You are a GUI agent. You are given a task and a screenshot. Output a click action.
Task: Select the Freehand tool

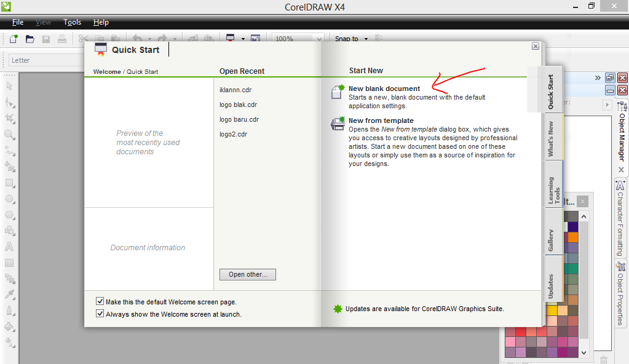click(10, 151)
